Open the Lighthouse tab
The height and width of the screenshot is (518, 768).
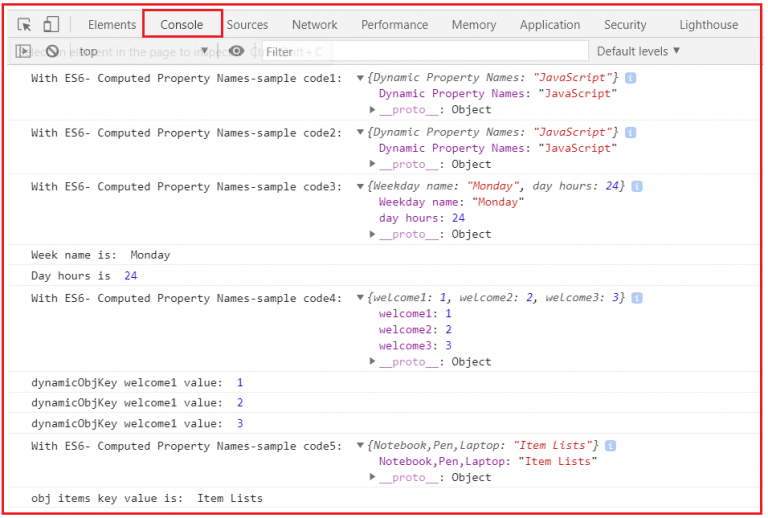708,24
